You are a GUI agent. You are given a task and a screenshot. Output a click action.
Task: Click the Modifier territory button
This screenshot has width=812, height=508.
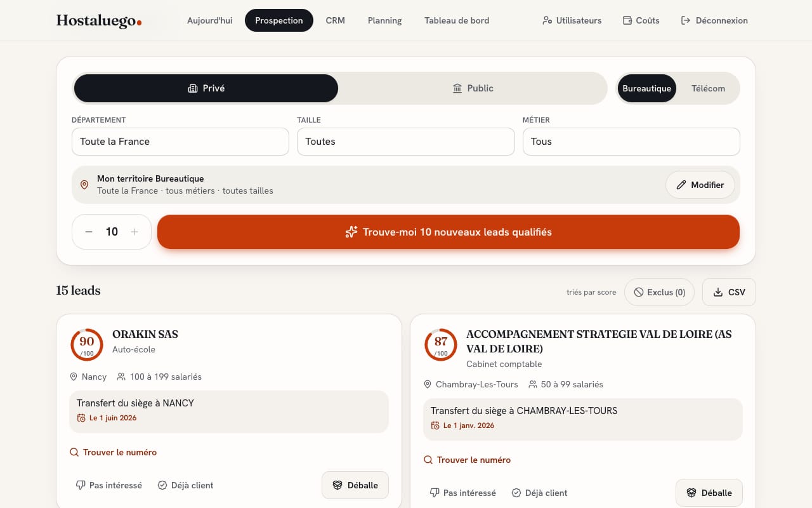[700, 185]
